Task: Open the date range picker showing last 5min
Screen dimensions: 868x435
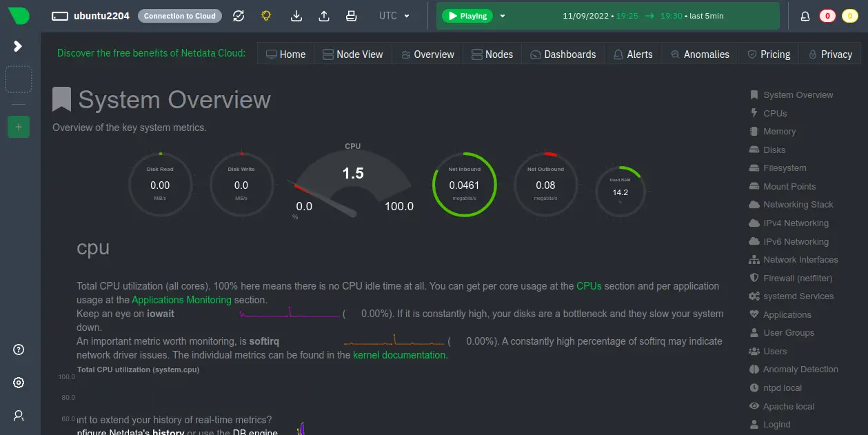Action: point(643,16)
